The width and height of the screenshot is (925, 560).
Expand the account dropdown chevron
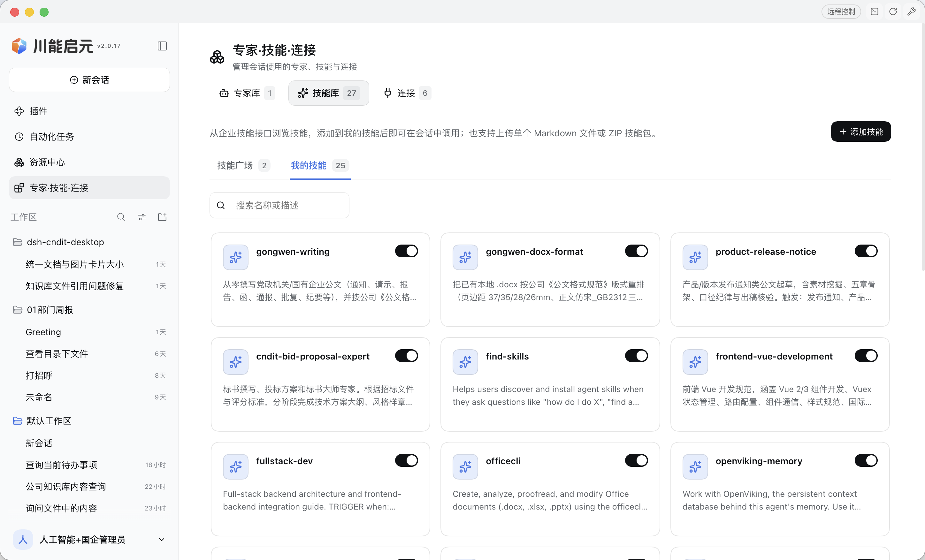click(161, 540)
